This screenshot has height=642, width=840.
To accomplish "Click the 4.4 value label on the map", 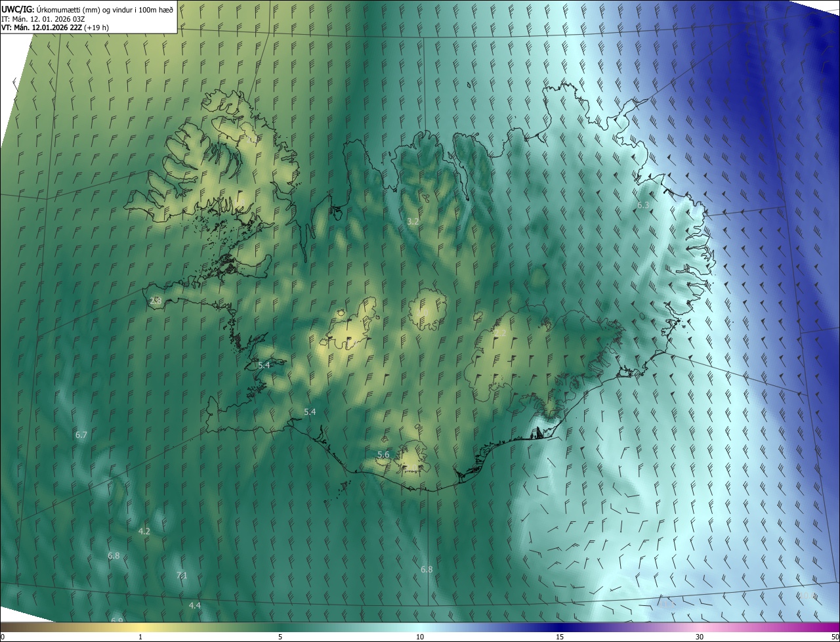I will pos(195,605).
